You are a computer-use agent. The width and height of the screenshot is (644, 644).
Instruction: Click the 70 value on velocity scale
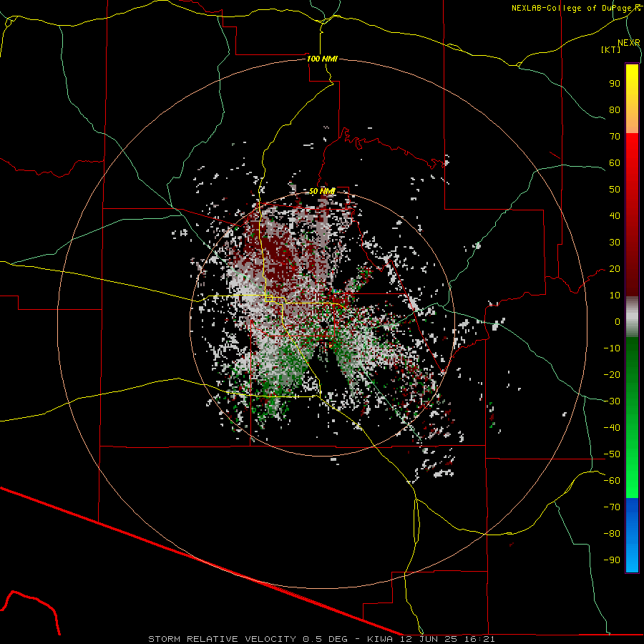[615, 137]
